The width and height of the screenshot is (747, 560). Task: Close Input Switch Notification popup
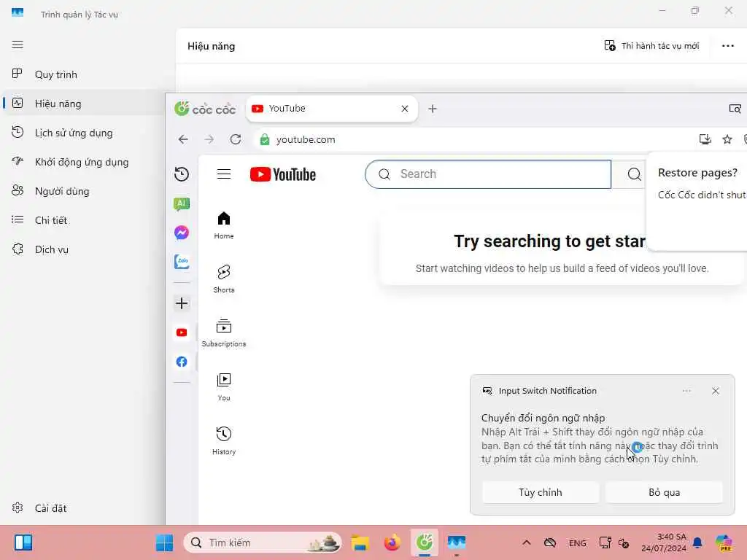[715, 391]
